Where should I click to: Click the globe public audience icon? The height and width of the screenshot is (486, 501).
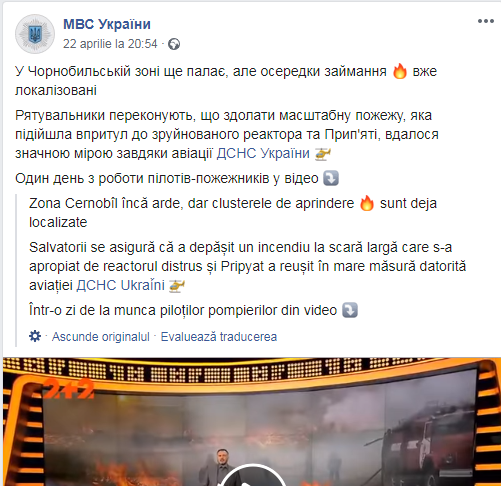click(x=174, y=44)
